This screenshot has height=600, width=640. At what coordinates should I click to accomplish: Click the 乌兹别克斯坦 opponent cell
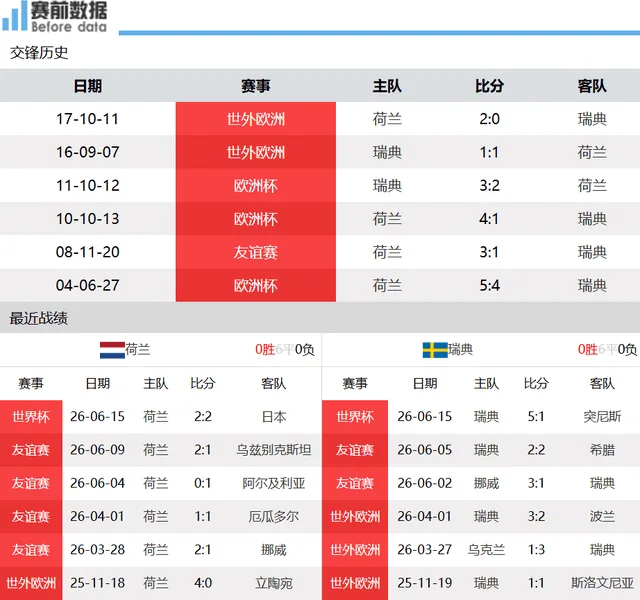click(x=273, y=450)
